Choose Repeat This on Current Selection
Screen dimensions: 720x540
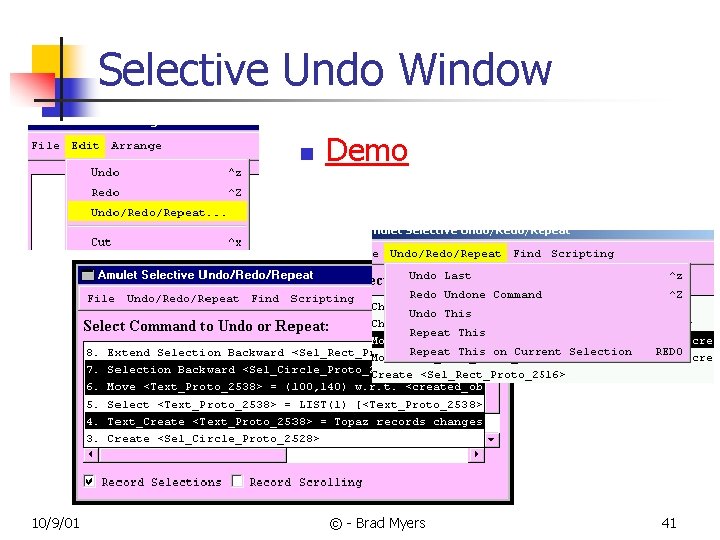[x=537, y=352]
